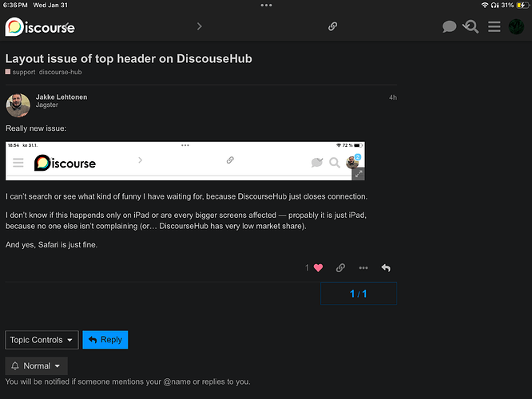Expand the Topic Controls dropdown

coord(42,340)
